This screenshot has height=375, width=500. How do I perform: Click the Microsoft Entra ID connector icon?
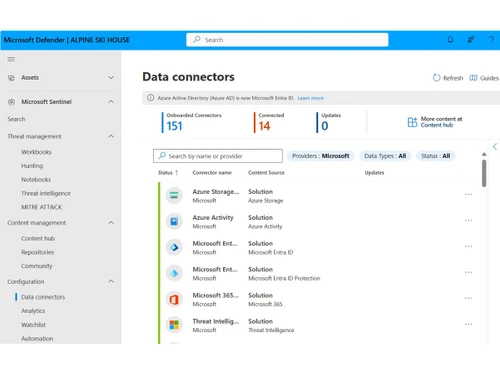(174, 247)
